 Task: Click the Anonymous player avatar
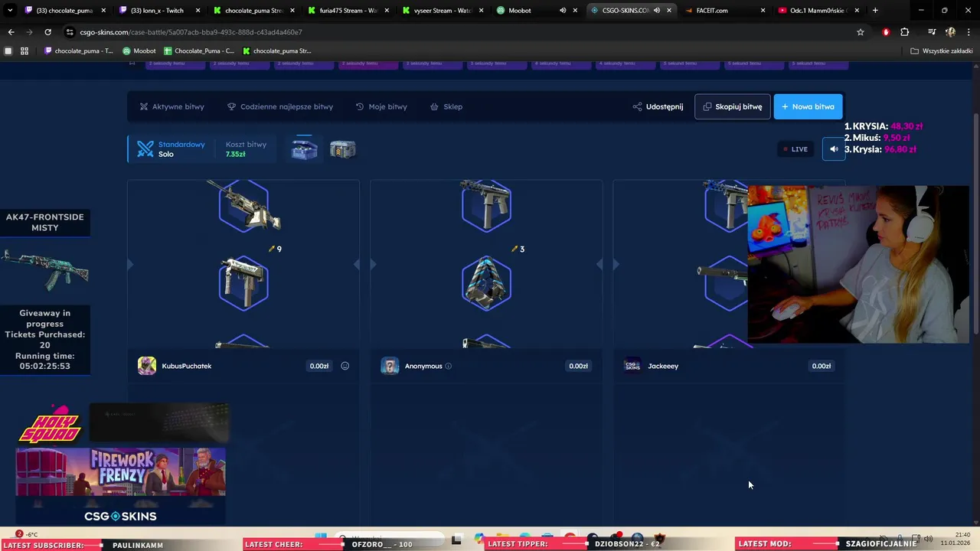[390, 366]
